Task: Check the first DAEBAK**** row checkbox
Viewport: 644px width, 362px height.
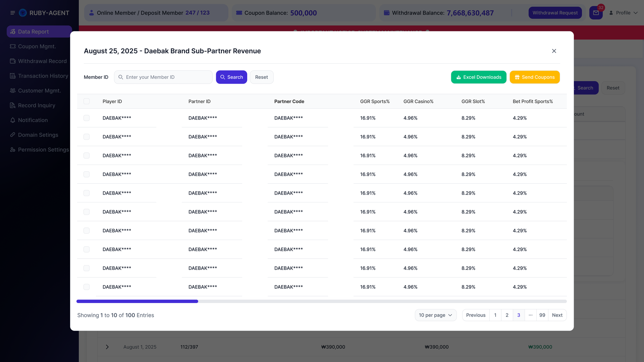Action: pos(87,118)
